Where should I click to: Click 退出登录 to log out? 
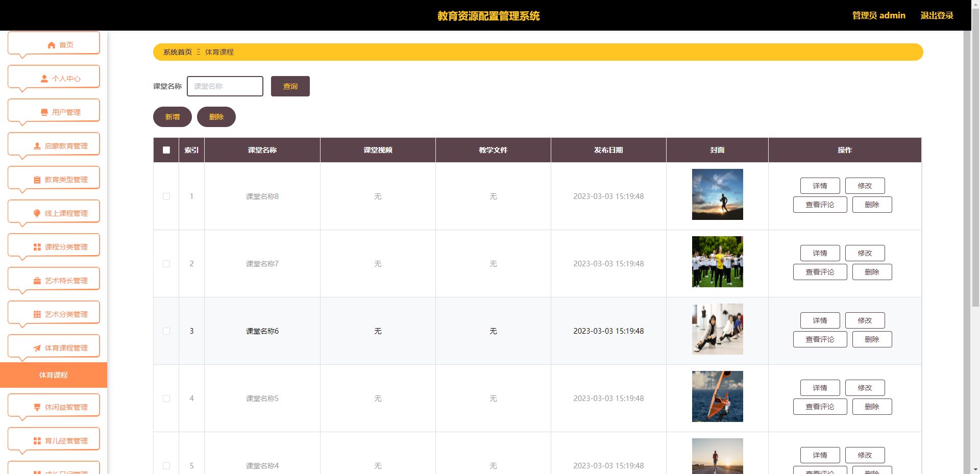click(x=937, y=15)
